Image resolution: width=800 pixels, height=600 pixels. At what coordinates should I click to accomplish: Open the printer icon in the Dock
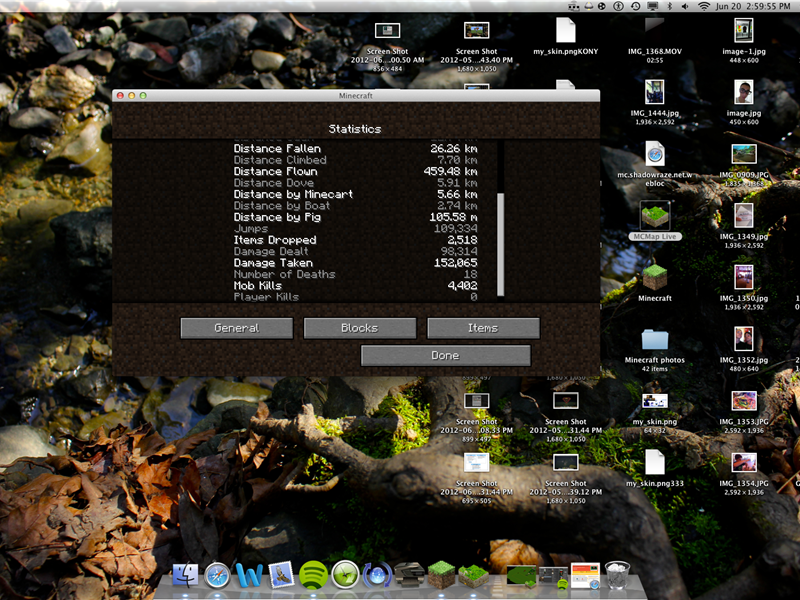click(409, 574)
